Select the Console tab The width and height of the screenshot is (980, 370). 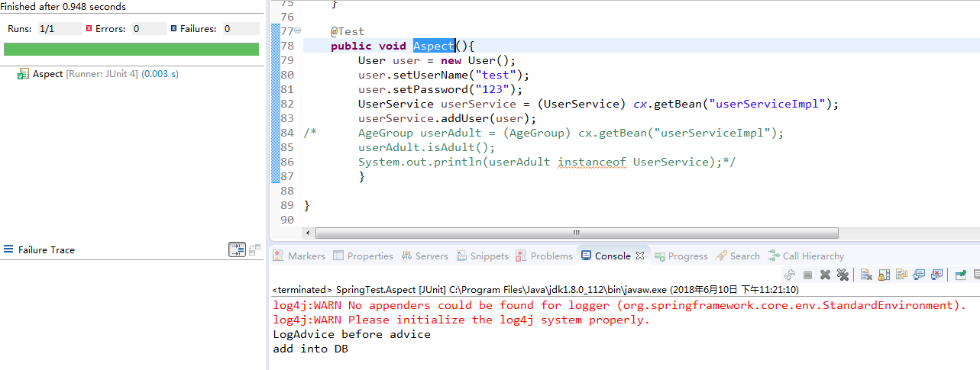point(613,256)
